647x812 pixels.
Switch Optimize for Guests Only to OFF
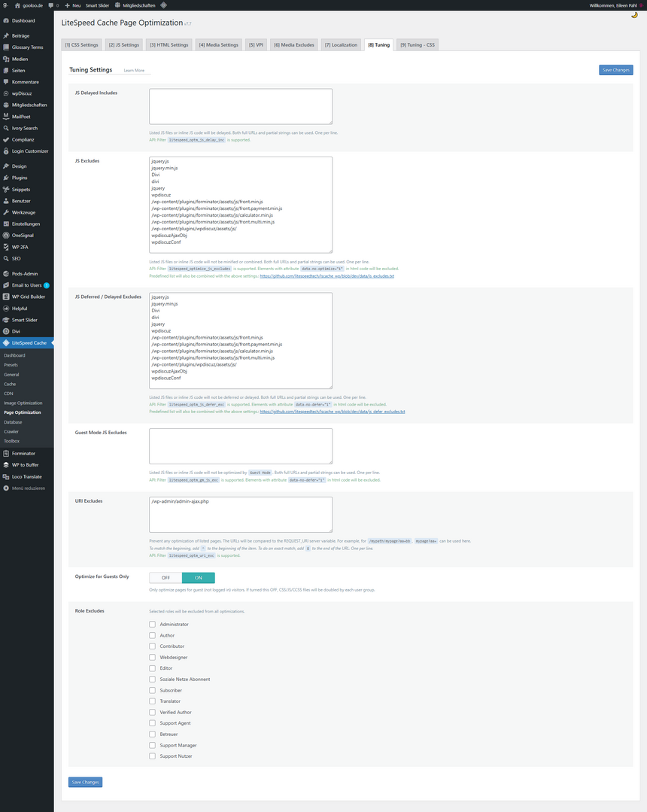(x=166, y=578)
